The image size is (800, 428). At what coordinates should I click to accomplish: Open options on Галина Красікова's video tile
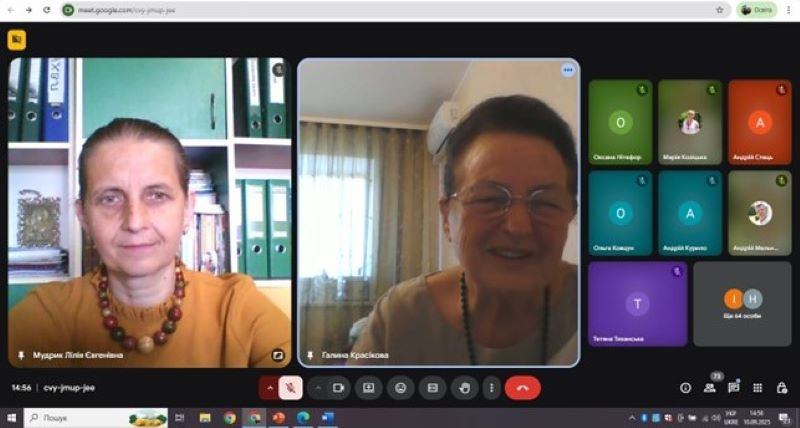point(568,70)
